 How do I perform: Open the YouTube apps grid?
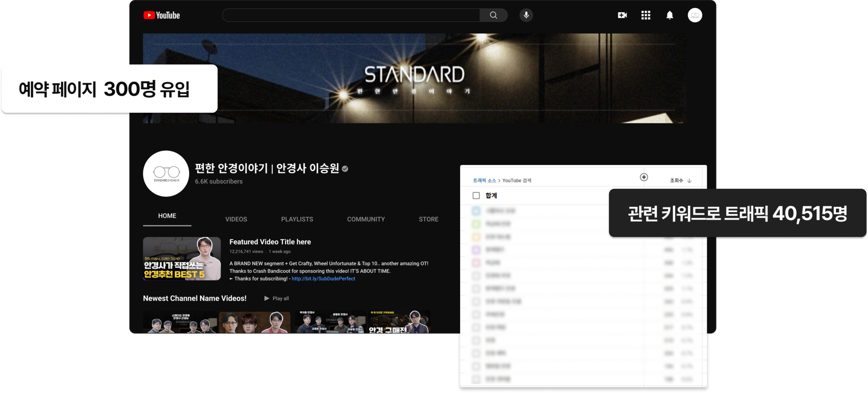pos(646,15)
